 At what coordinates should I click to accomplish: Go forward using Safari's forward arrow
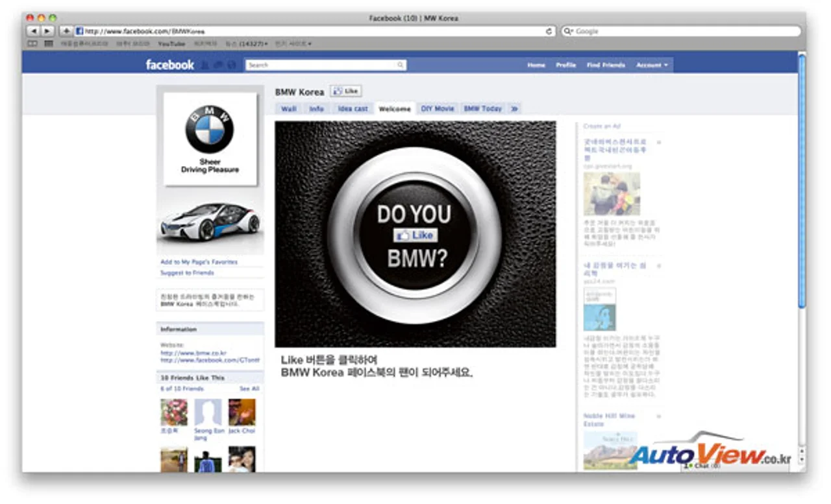tap(47, 31)
